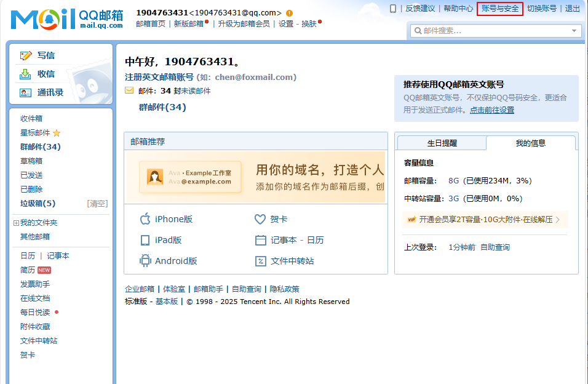588x384 pixels.
Task: Open 账号与安全 in the top bar
Action: click(500, 9)
